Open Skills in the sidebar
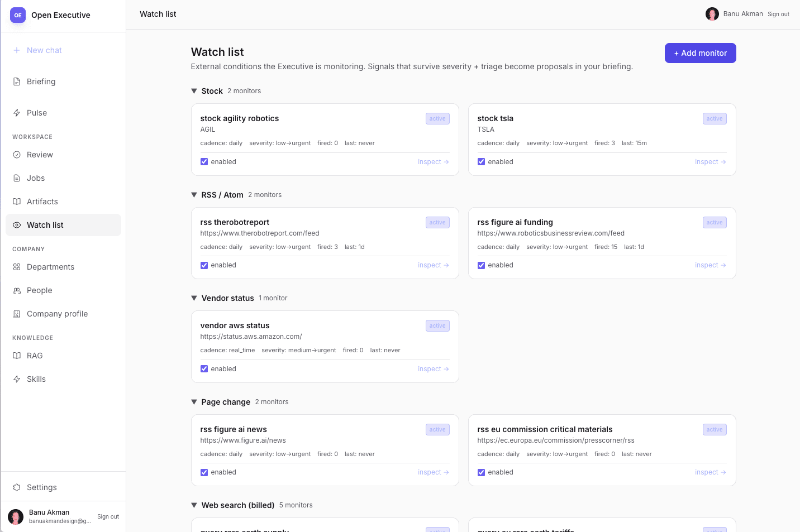Viewport: 800px width, 532px height. (63, 379)
